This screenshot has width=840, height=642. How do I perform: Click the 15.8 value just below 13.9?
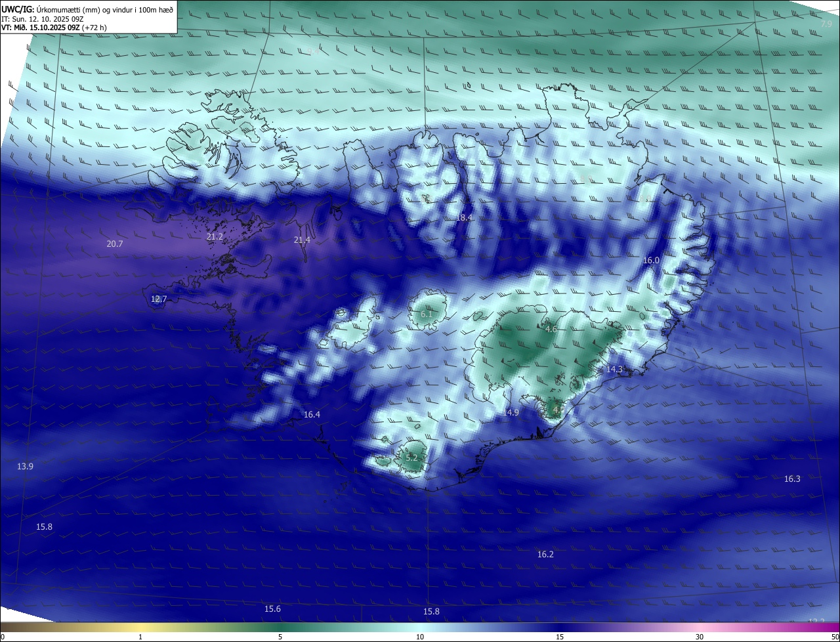point(44,527)
